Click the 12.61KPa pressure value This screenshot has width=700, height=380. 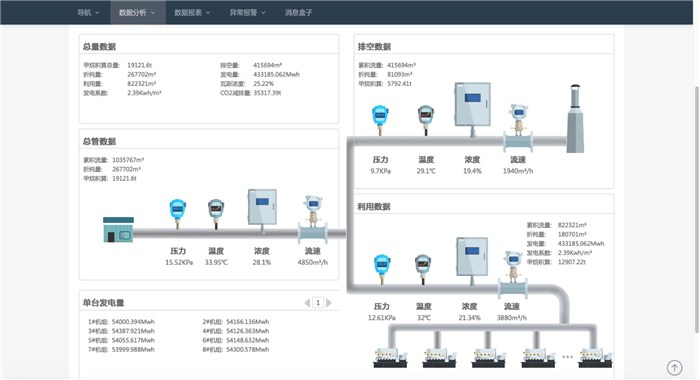(382, 318)
